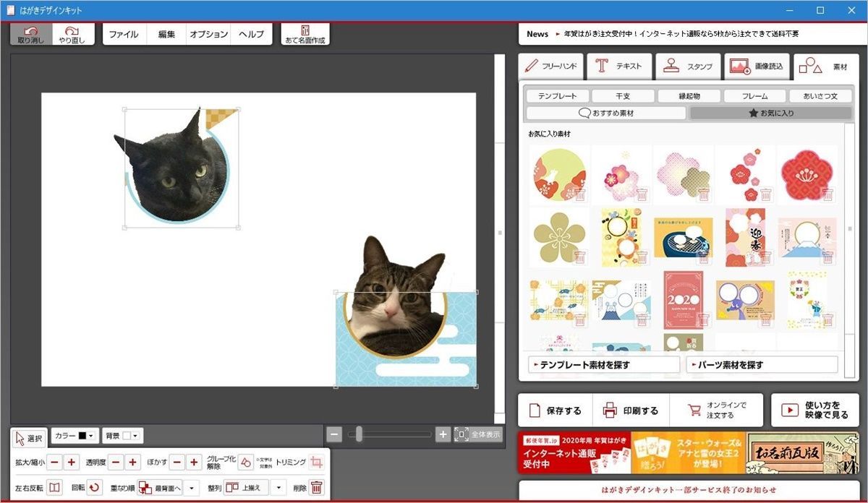
Task: Show おすすめ素材 recommended materials
Action: tap(606, 113)
